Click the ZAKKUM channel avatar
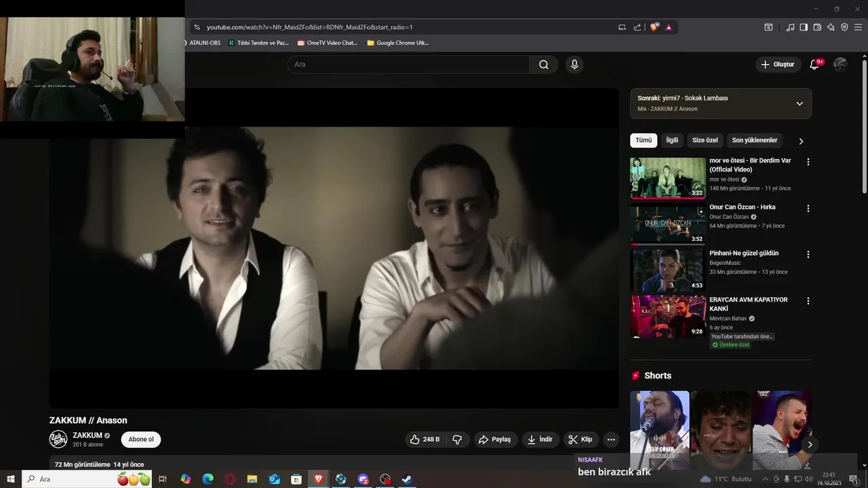 (x=58, y=439)
